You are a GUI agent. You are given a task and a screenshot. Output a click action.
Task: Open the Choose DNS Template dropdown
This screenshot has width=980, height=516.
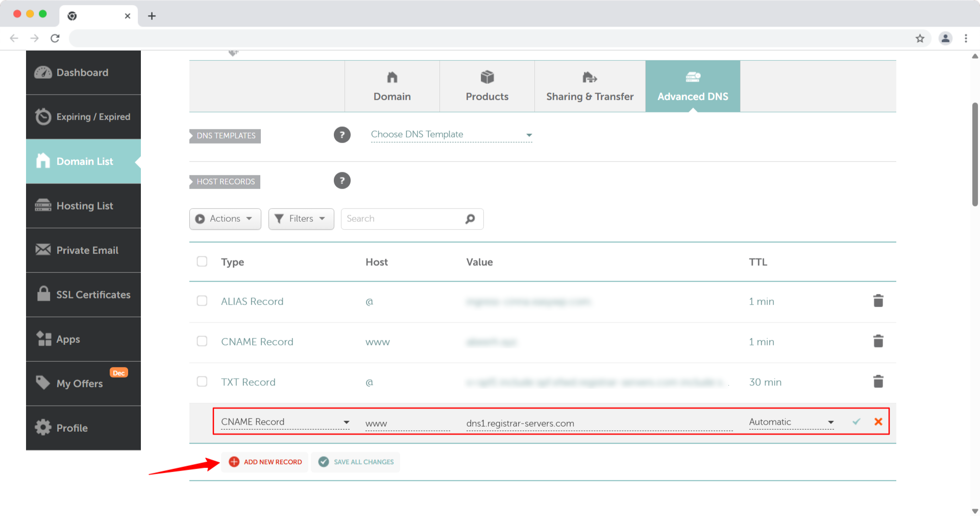451,134
